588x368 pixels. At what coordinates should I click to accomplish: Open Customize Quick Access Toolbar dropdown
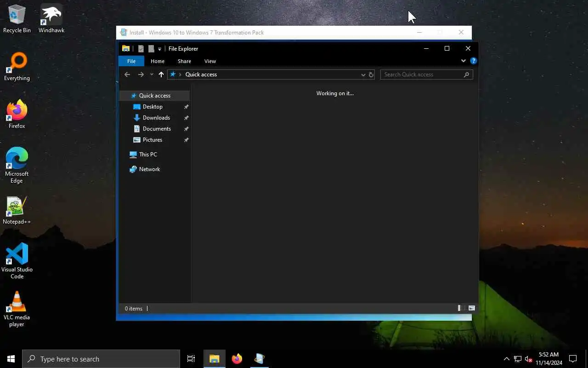pyautogui.click(x=159, y=49)
